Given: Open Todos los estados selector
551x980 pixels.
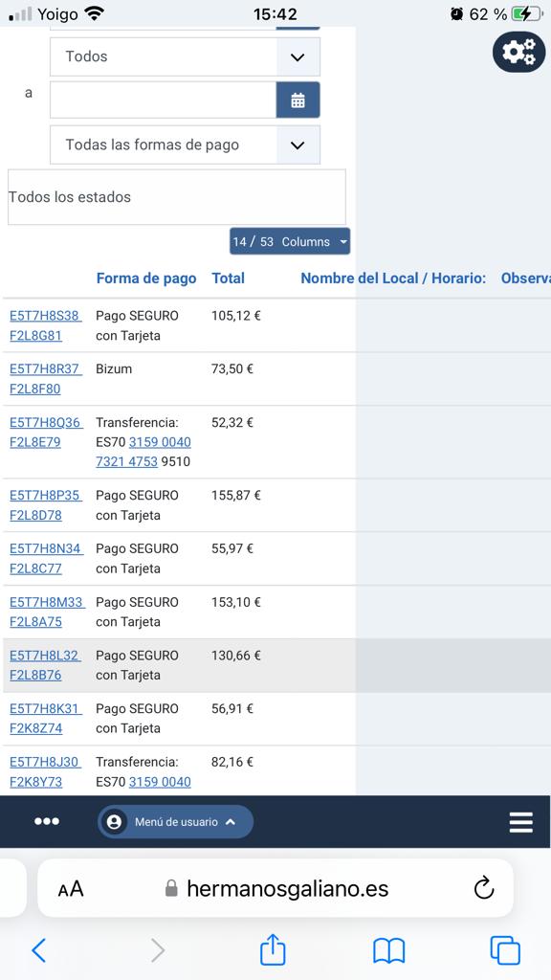Looking at the screenshot, I should [x=177, y=197].
